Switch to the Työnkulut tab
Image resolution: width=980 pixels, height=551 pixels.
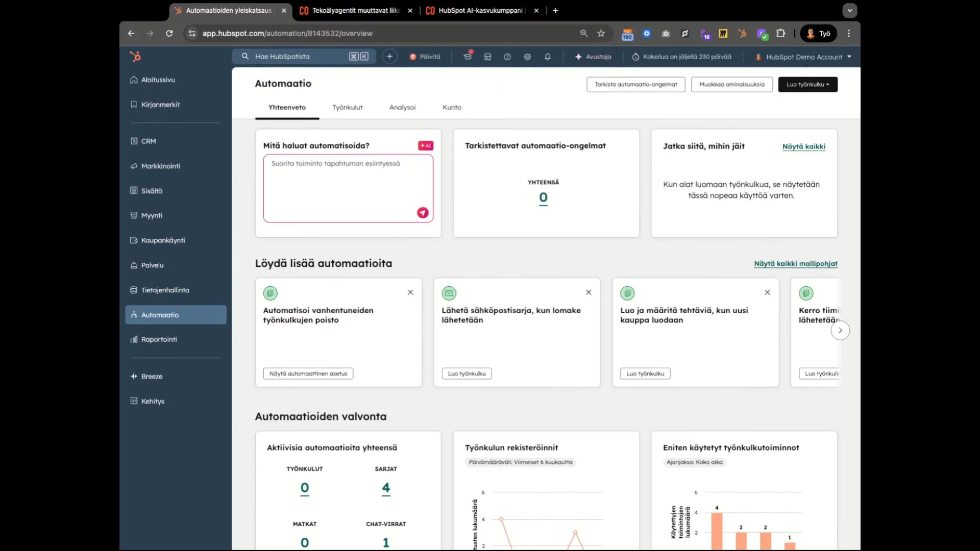(x=347, y=107)
